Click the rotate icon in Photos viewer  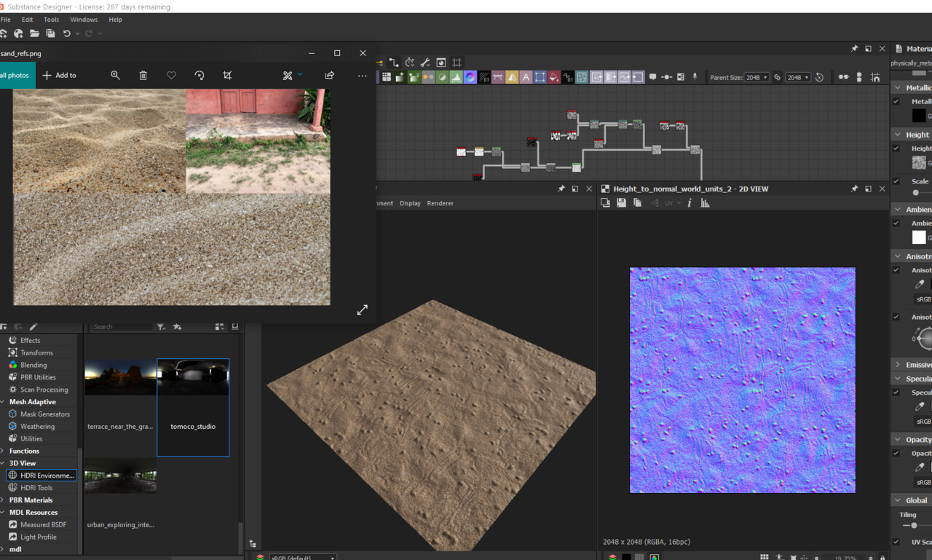point(200,75)
